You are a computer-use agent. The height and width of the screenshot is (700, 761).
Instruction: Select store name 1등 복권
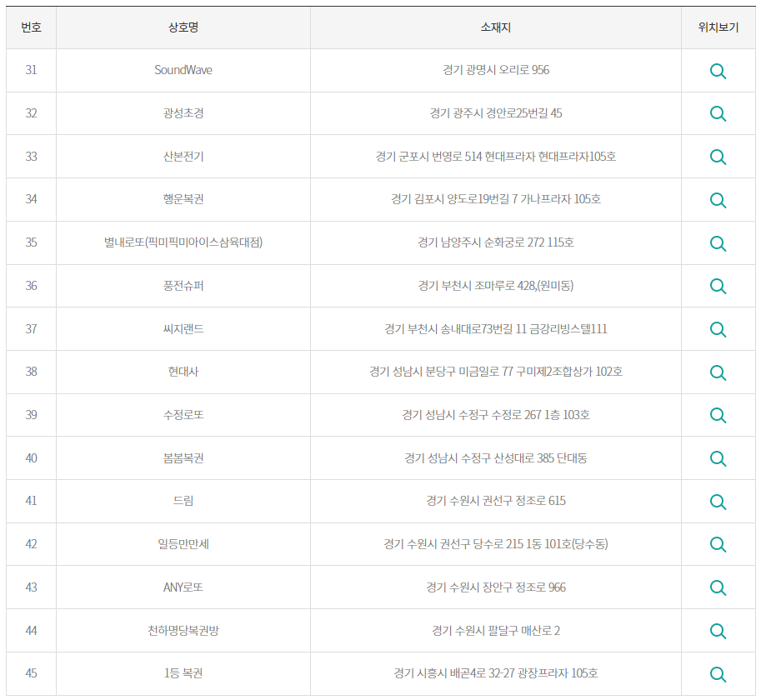coord(183,672)
